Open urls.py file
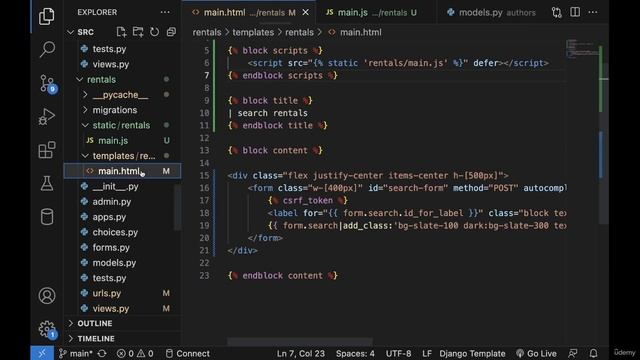 pos(122,293)
